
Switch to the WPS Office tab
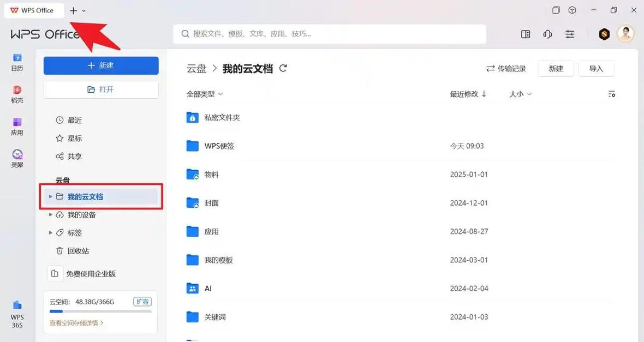click(34, 11)
